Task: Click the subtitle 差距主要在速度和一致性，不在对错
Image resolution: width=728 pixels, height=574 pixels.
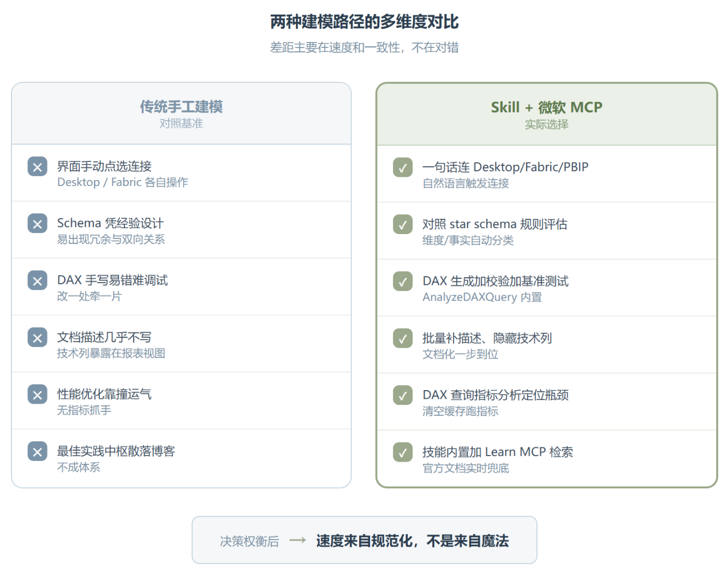Action: [364, 47]
